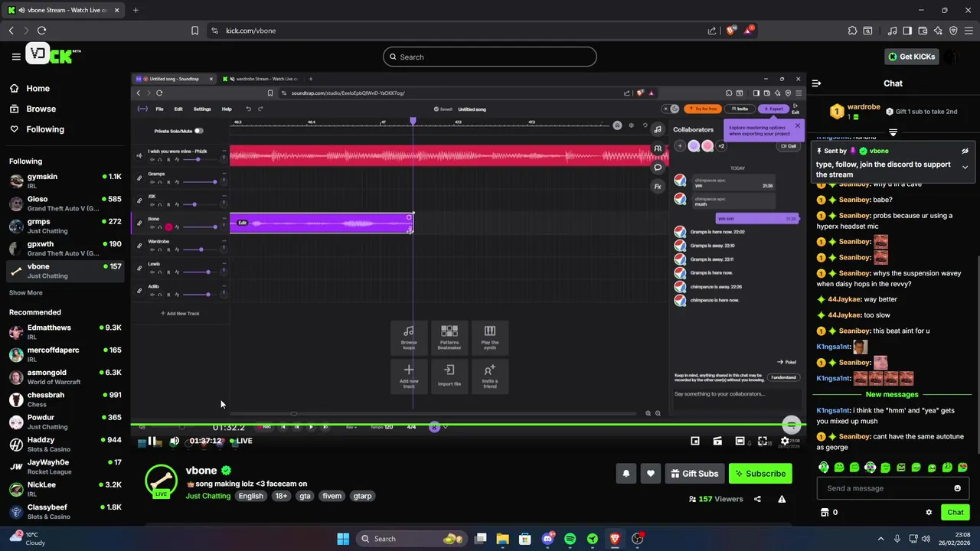Pause the live stream

coord(152,441)
